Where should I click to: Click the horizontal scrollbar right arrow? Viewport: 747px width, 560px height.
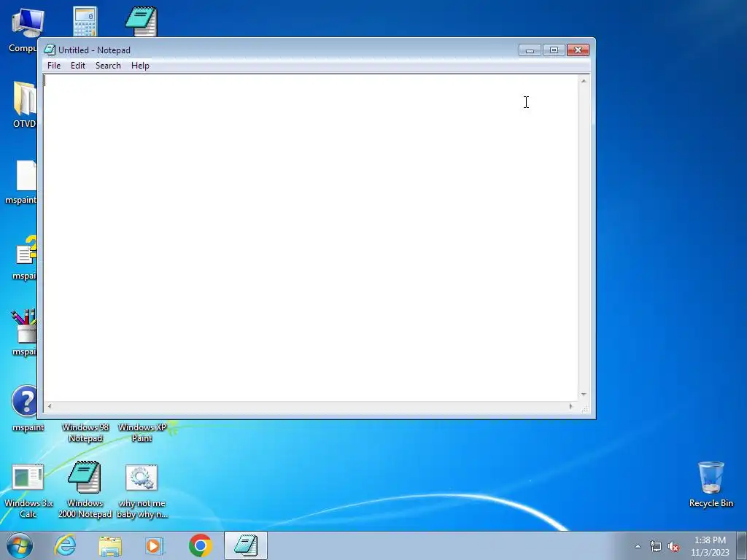pyautogui.click(x=570, y=406)
